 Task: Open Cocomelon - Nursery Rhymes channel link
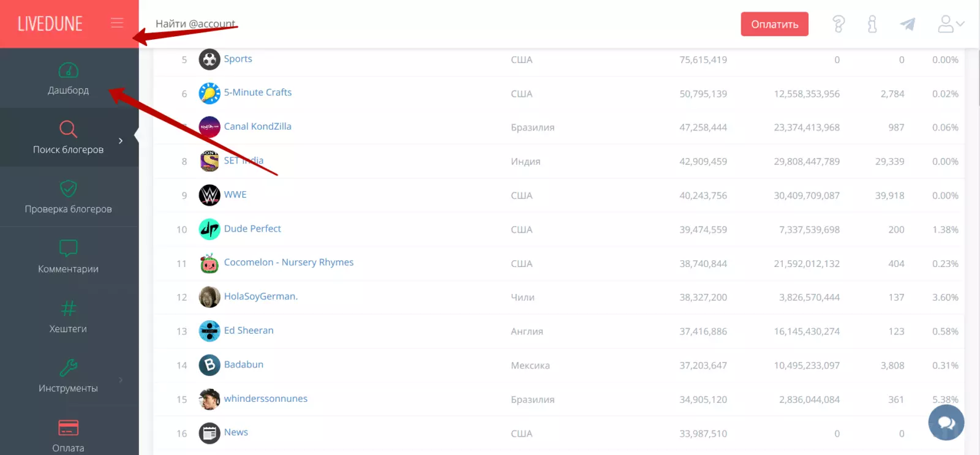click(x=288, y=262)
